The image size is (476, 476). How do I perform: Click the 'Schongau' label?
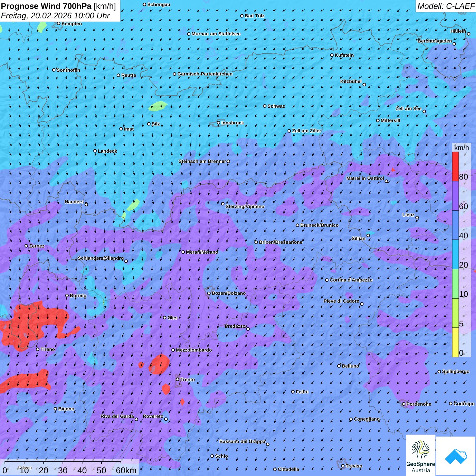159,4
